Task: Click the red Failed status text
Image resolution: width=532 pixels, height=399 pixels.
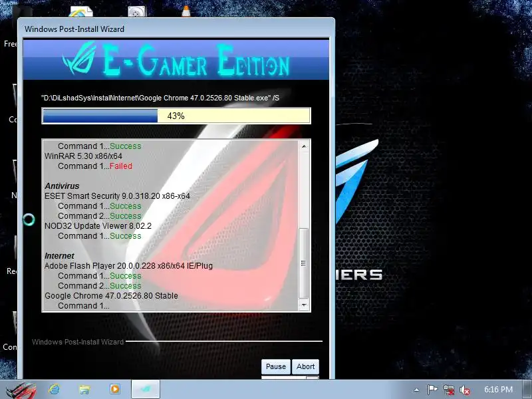Action: (121, 166)
